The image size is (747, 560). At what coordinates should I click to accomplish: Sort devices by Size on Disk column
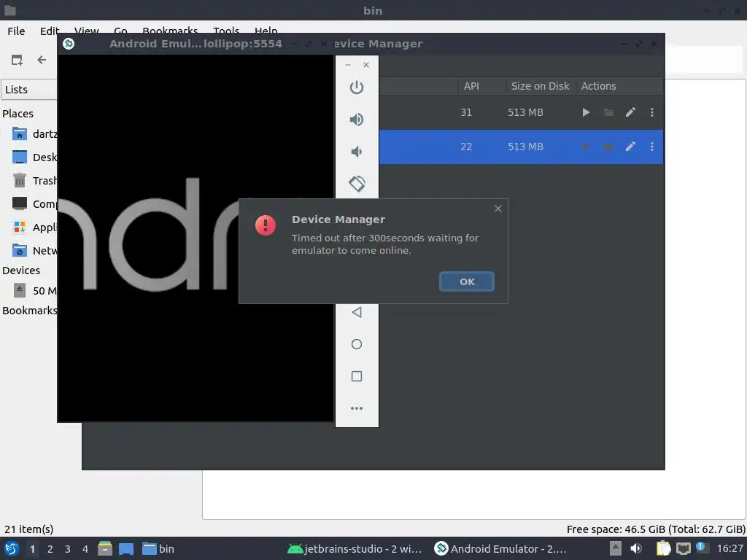[540, 86]
